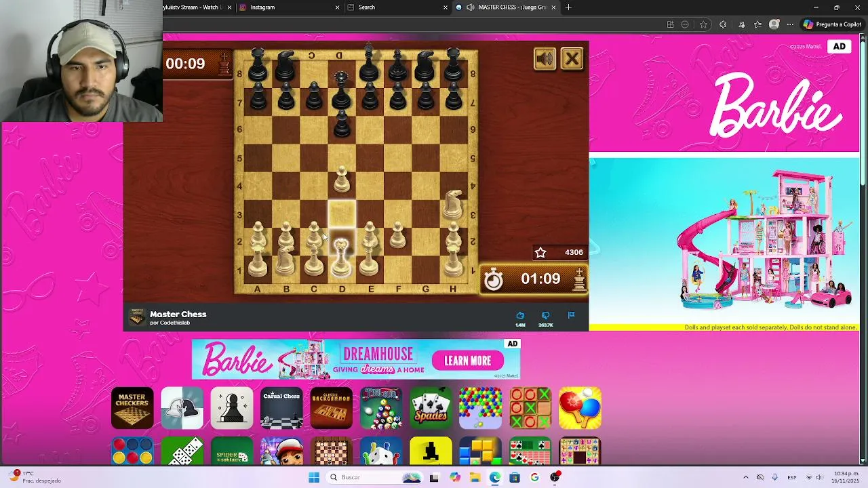The height and width of the screenshot is (488, 868).
Task: Switch to the Search tab
Action: pyautogui.click(x=398, y=7)
